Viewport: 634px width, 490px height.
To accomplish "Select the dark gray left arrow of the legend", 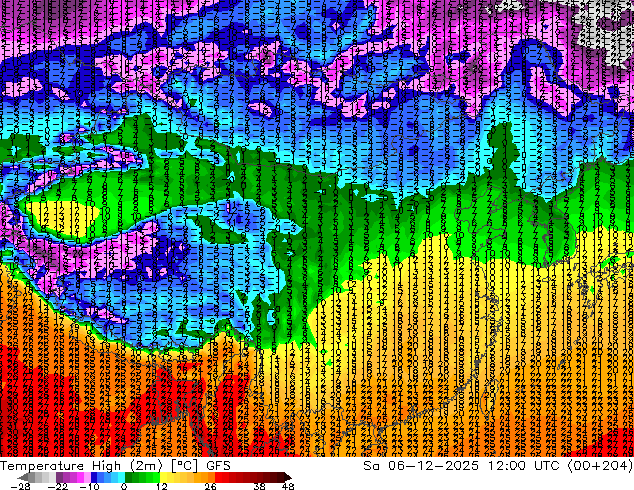I will click(x=22, y=477).
